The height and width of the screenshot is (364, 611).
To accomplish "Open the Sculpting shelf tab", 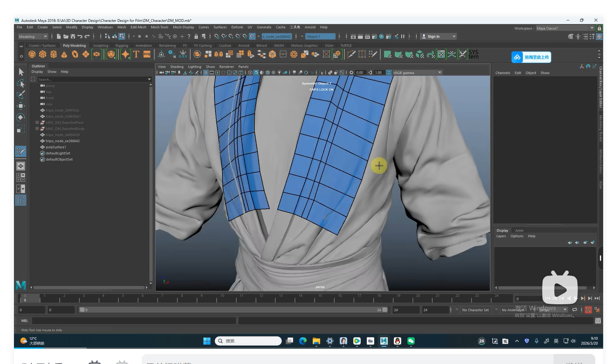I will 100,45.
